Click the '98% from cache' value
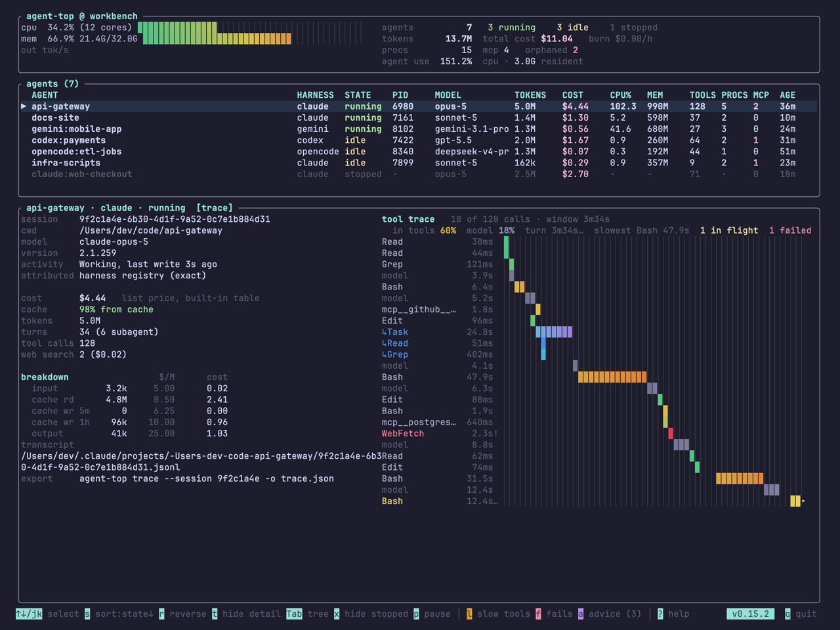This screenshot has width=840, height=630. pyautogui.click(x=116, y=310)
